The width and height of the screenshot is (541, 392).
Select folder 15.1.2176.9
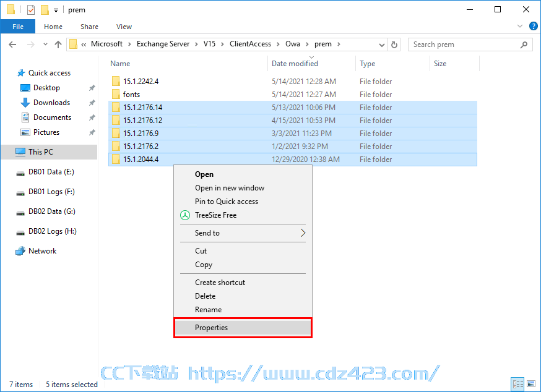tap(293, 134)
